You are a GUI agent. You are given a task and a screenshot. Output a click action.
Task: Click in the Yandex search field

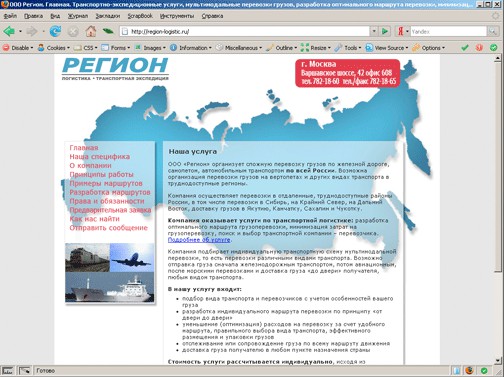click(448, 32)
